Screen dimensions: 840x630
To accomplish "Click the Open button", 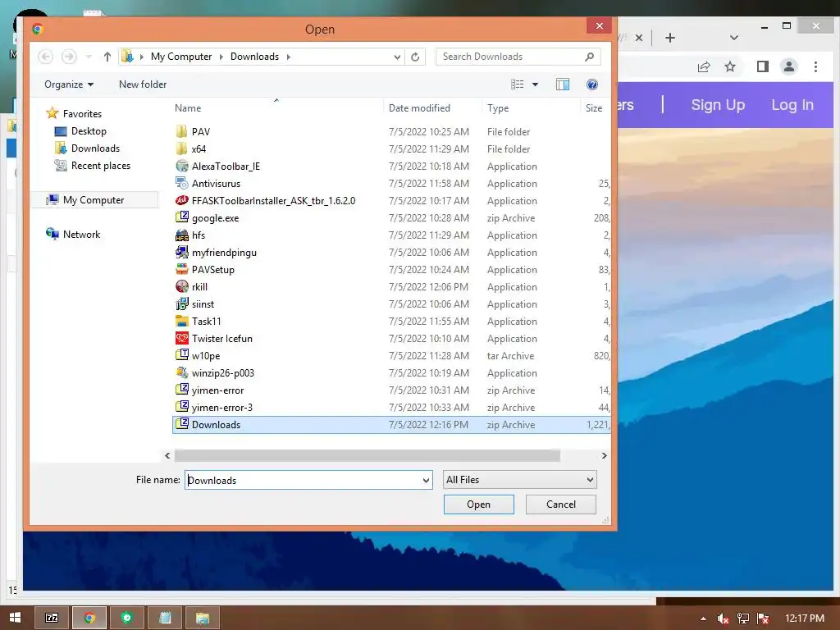I will click(x=478, y=504).
